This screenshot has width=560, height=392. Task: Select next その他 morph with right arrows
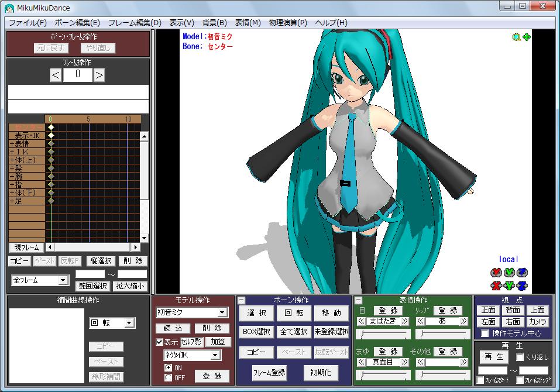click(x=463, y=362)
